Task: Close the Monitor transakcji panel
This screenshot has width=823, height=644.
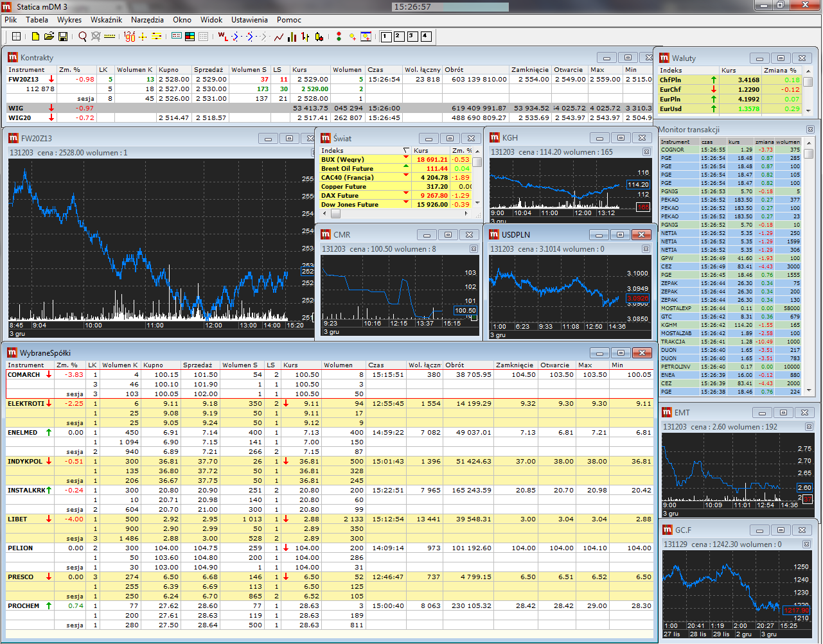Action: (810, 130)
